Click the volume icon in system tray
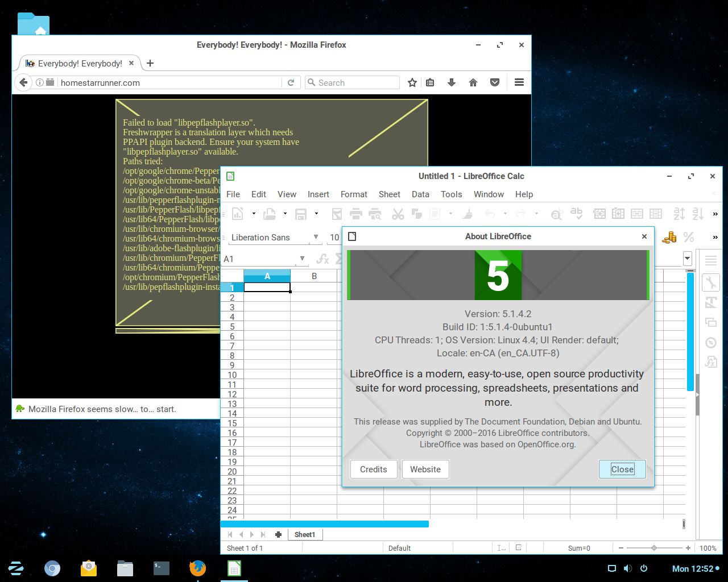 click(x=627, y=568)
